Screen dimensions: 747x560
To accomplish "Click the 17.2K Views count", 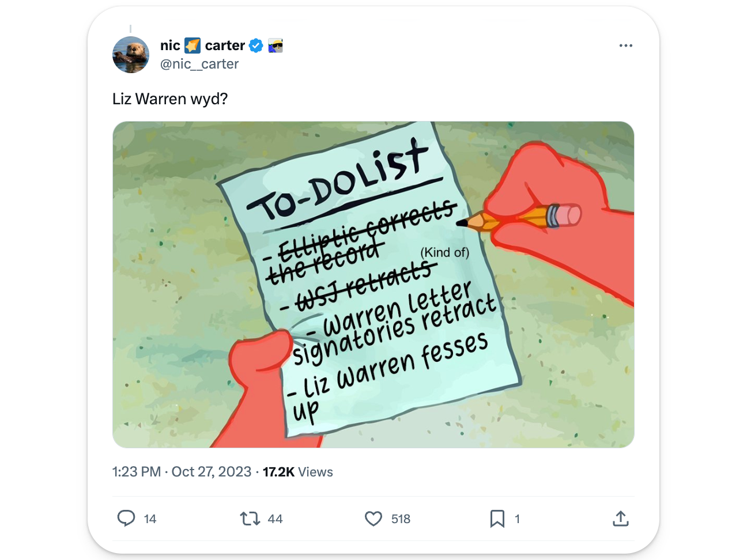I will click(298, 472).
